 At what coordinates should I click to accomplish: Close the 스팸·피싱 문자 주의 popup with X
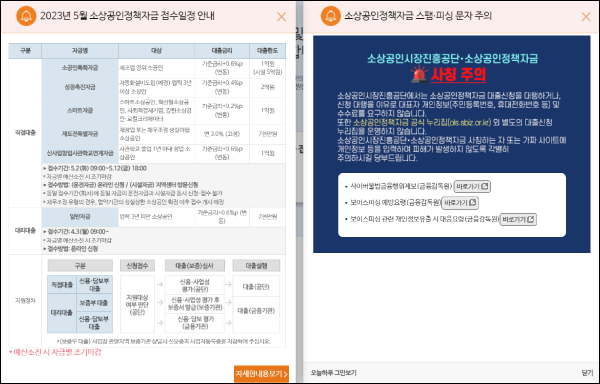[x=586, y=16]
